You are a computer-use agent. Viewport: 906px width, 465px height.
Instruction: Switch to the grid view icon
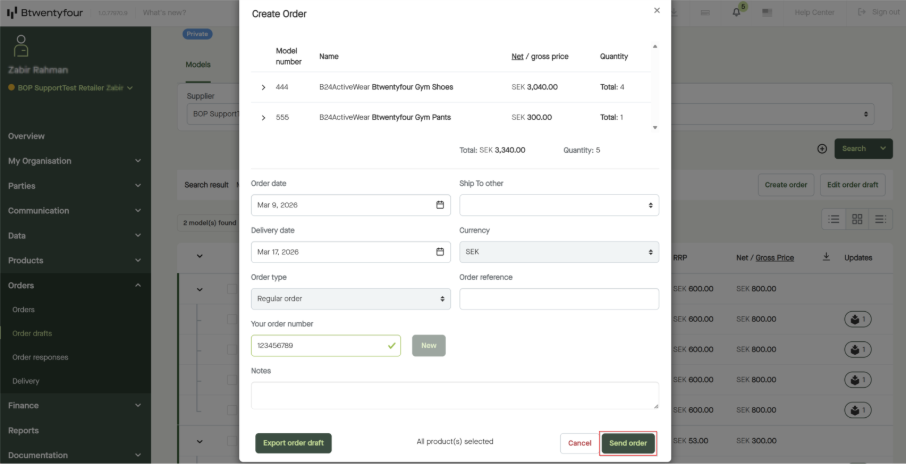click(x=857, y=219)
